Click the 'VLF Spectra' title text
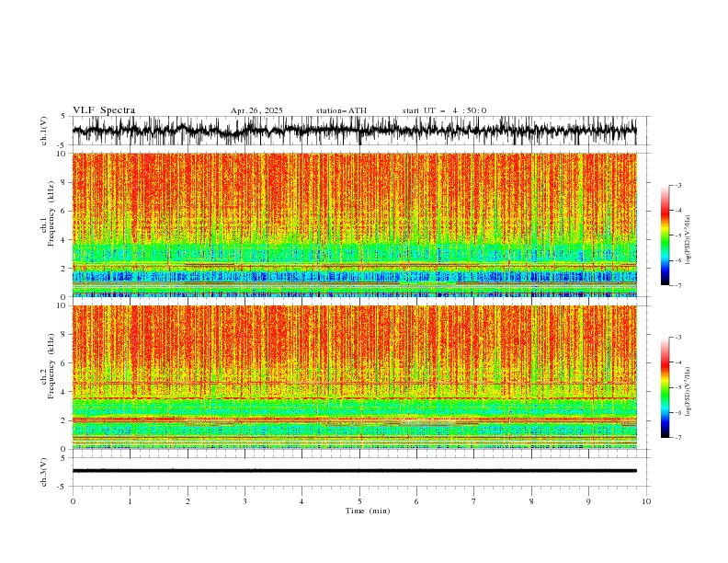The image size is (728, 563). point(104,110)
